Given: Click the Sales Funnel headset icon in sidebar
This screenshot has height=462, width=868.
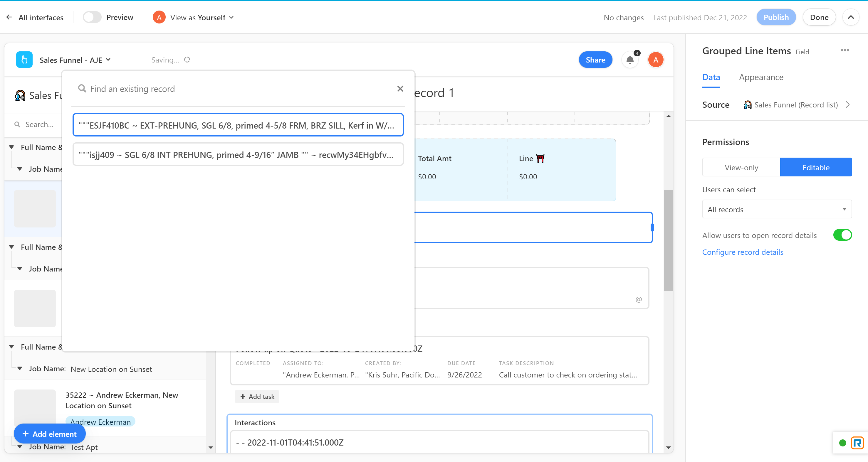Looking at the screenshot, I should point(20,95).
